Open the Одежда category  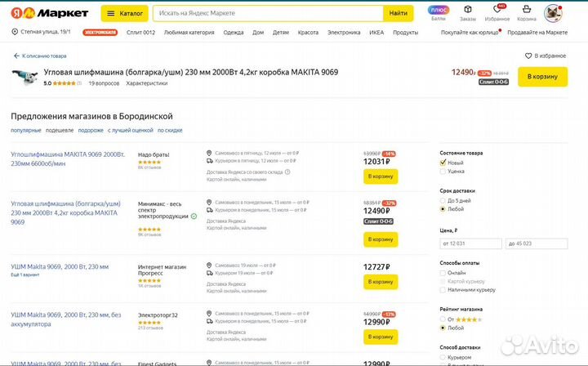tap(234, 33)
